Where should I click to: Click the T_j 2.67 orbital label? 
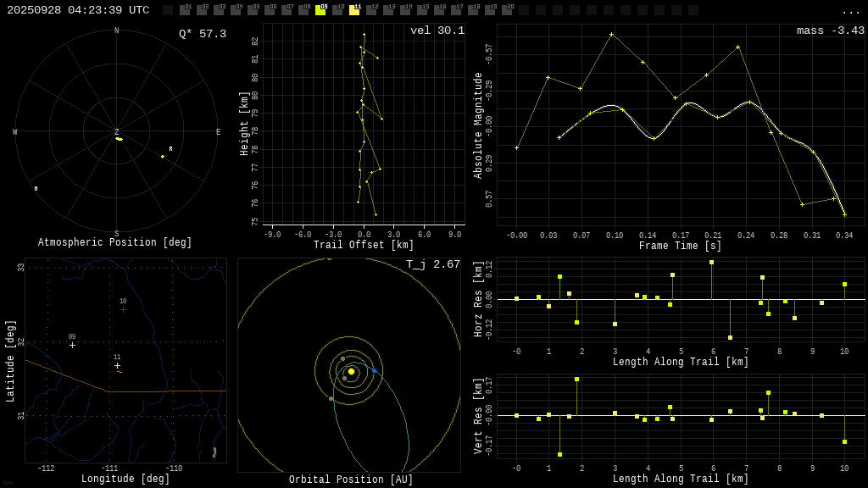point(433,265)
